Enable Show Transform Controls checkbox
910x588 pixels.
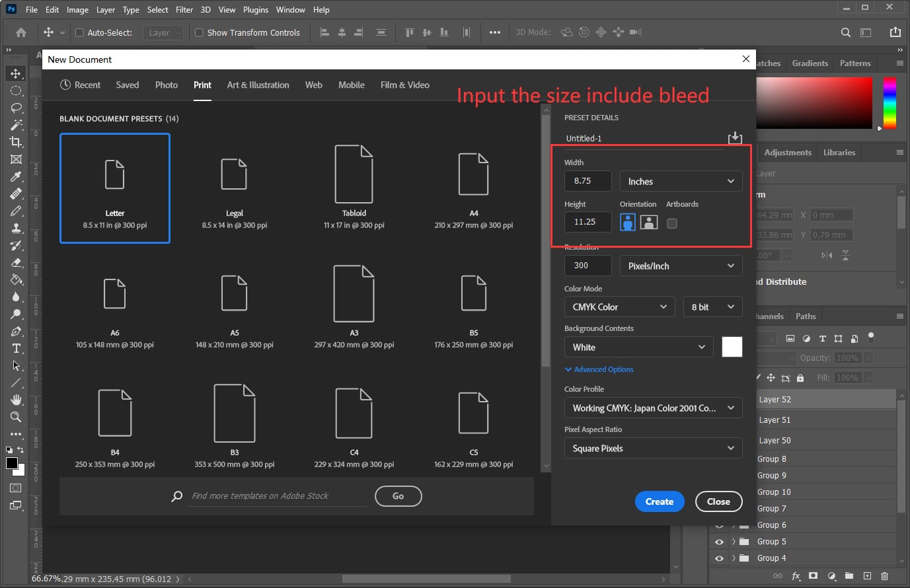click(x=199, y=32)
